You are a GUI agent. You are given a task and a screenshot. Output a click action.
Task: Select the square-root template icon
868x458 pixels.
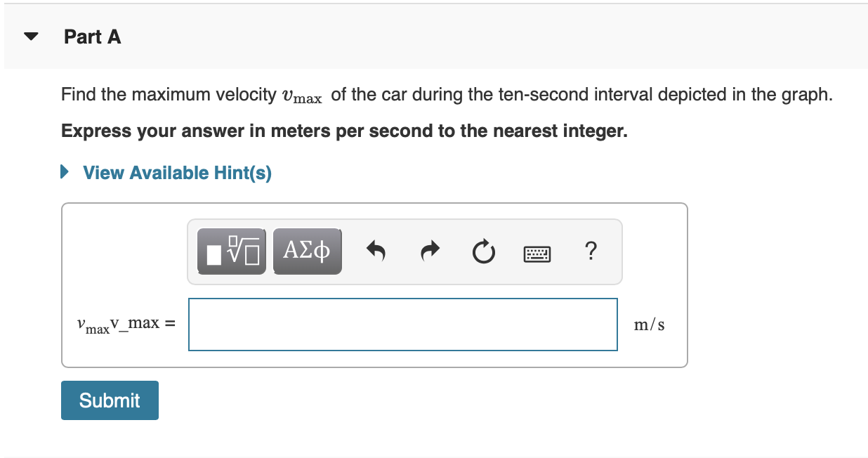click(231, 251)
